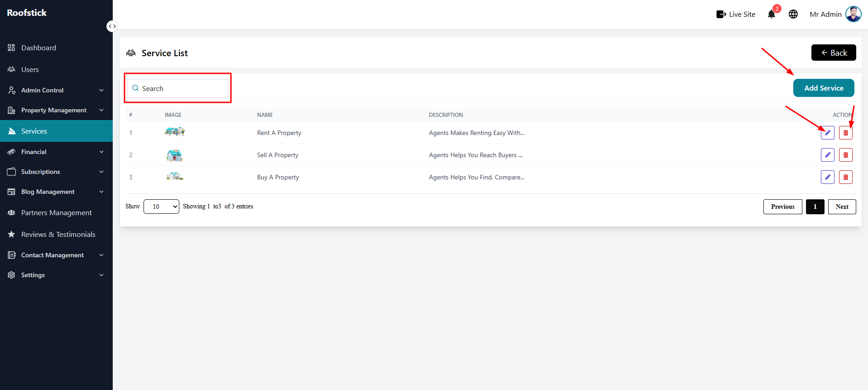Click the Roofstick logo

(x=27, y=13)
